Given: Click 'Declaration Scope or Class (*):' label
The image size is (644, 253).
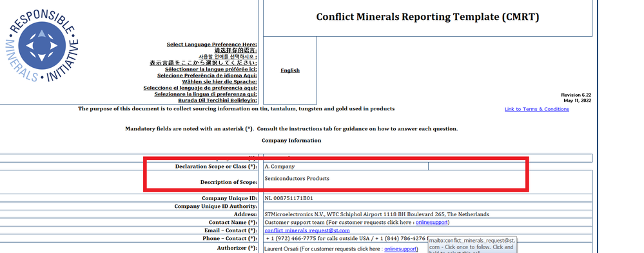Looking at the screenshot, I should pos(217,167).
